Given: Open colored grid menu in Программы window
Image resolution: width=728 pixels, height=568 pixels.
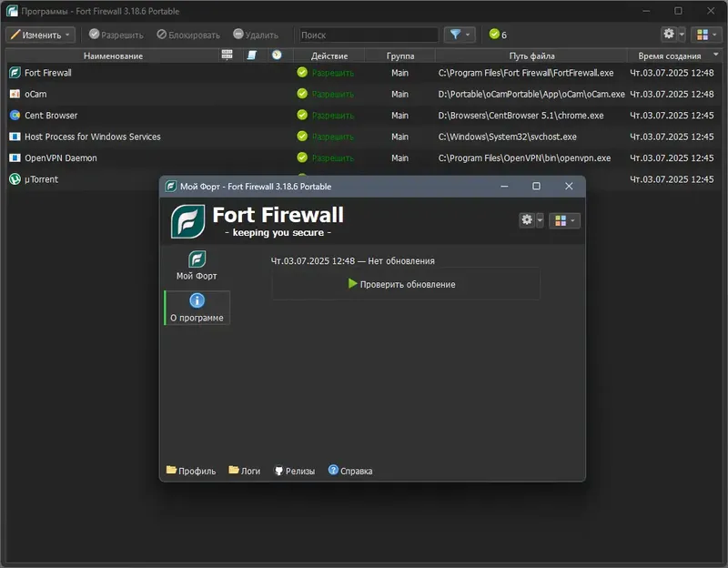Looking at the screenshot, I should click(x=706, y=35).
